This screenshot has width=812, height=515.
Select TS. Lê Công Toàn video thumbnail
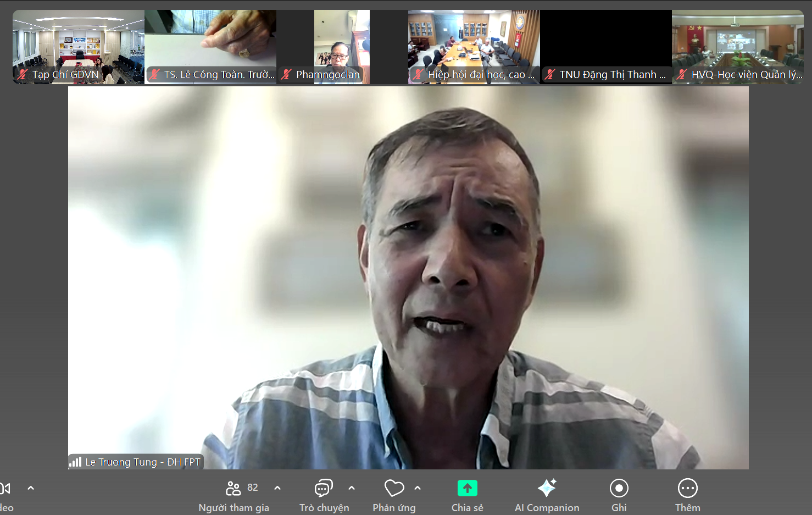(x=210, y=47)
